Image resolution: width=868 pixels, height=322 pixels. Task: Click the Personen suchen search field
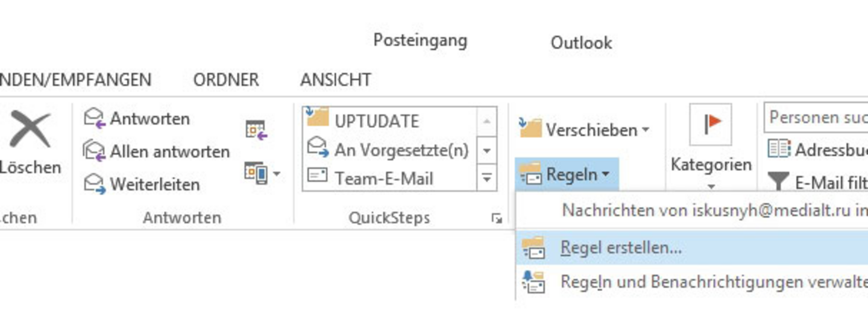(816, 117)
